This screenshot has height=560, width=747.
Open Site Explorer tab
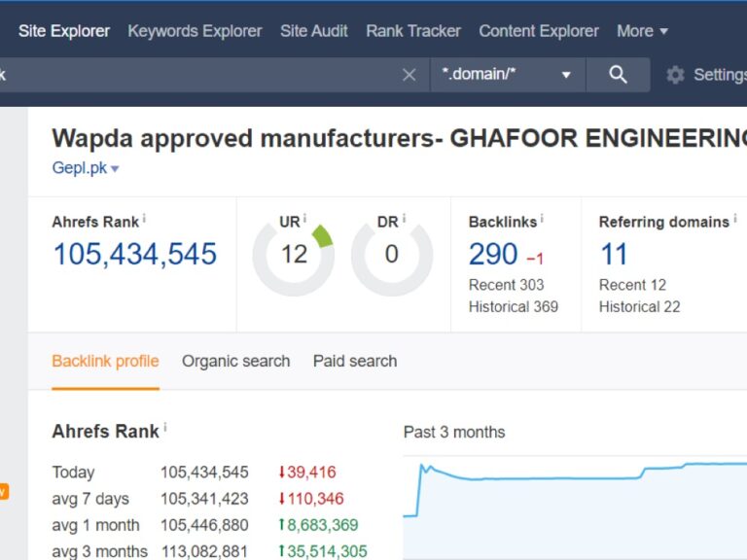pos(64,31)
